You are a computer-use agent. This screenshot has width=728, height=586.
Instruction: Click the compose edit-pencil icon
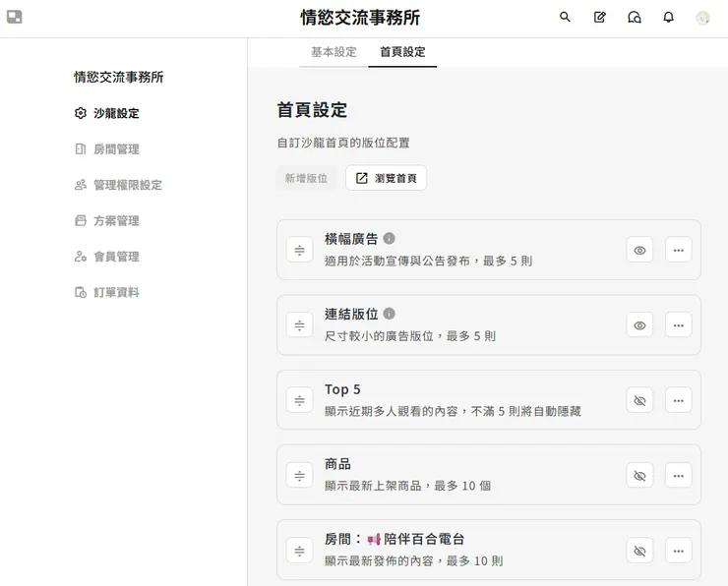[599, 17]
